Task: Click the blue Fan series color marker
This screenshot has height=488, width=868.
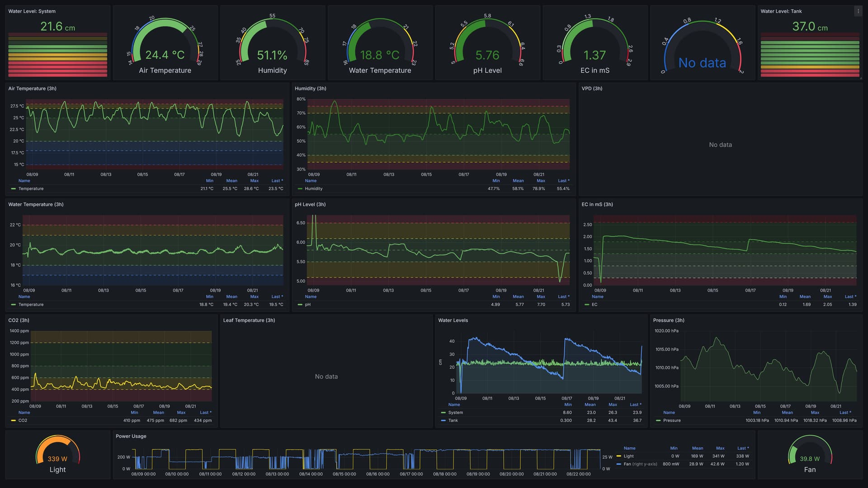Action: coord(618,464)
